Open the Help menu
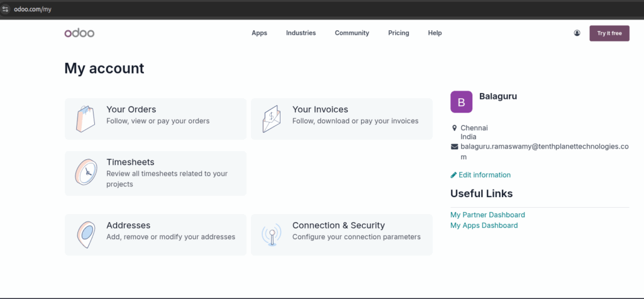This screenshot has width=644, height=299. click(435, 33)
